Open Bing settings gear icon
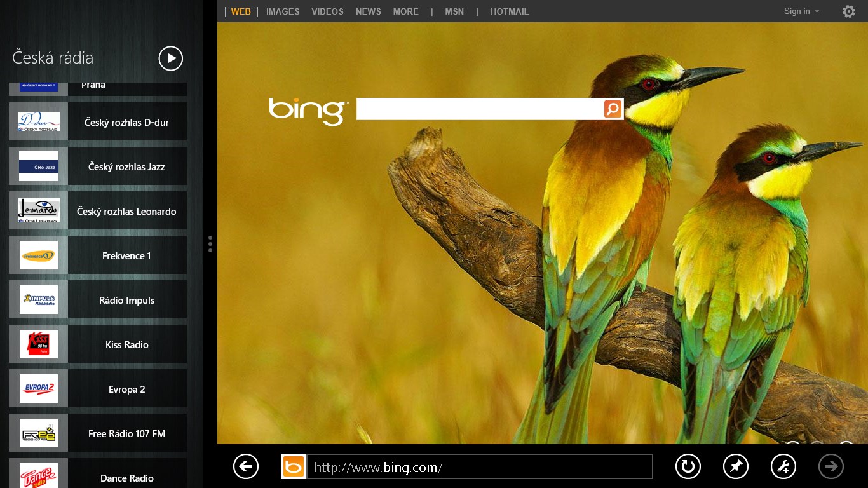Viewport: 868px width, 488px height. pyautogui.click(x=849, y=11)
